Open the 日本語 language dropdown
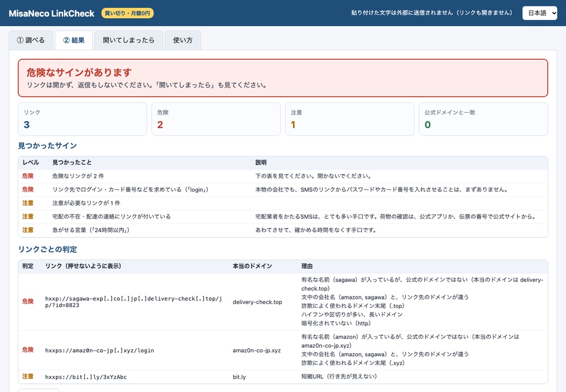Image resolution: width=566 pixels, height=392 pixels. pyautogui.click(x=539, y=13)
